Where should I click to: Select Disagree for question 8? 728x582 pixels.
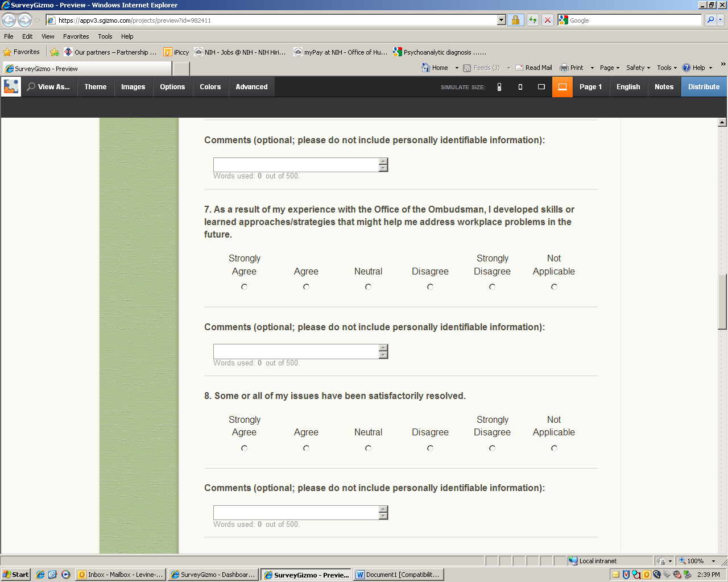coord(431,448)
